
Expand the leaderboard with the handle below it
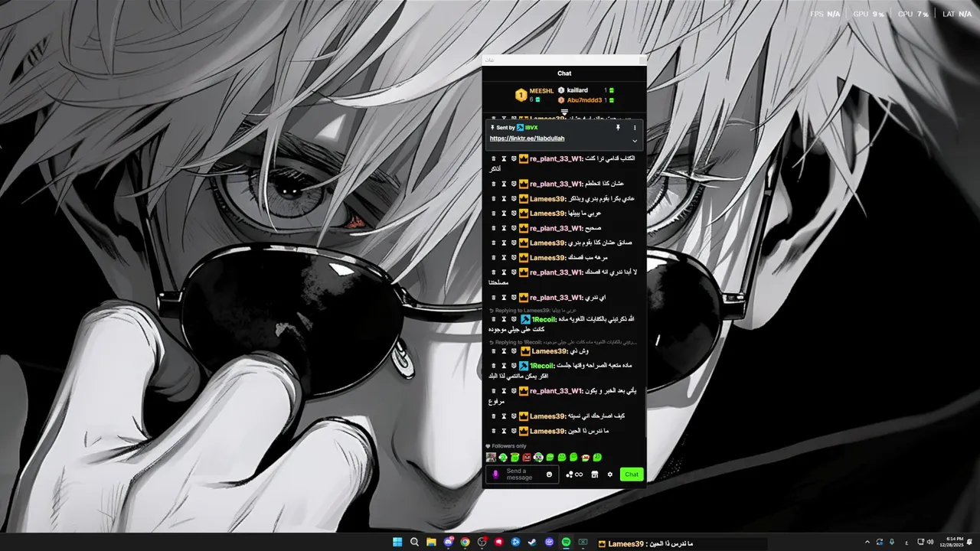564,112
